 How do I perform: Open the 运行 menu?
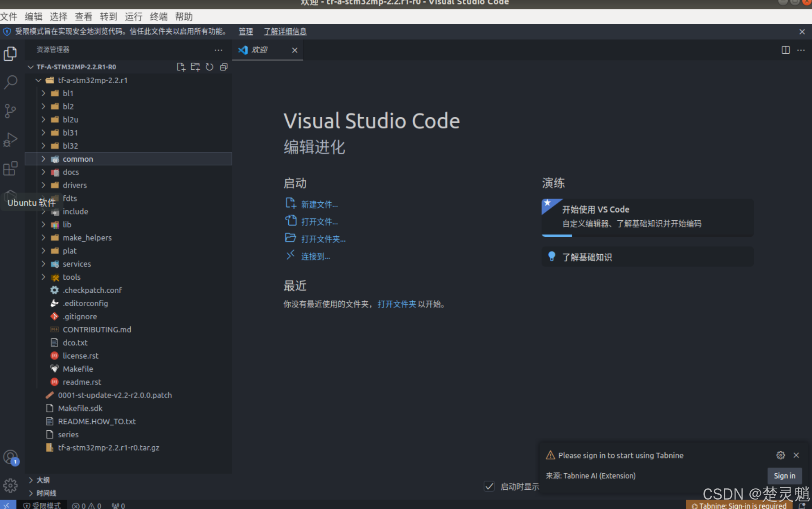coord(134,17)
